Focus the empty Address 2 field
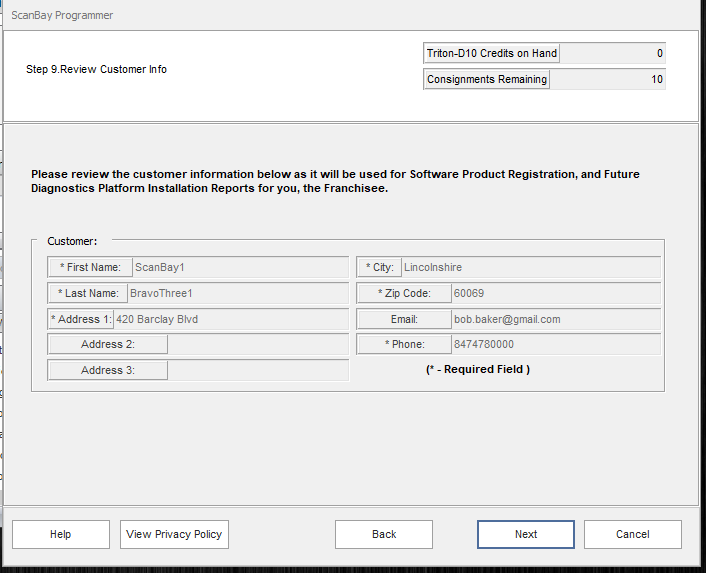 pos(257,344)
